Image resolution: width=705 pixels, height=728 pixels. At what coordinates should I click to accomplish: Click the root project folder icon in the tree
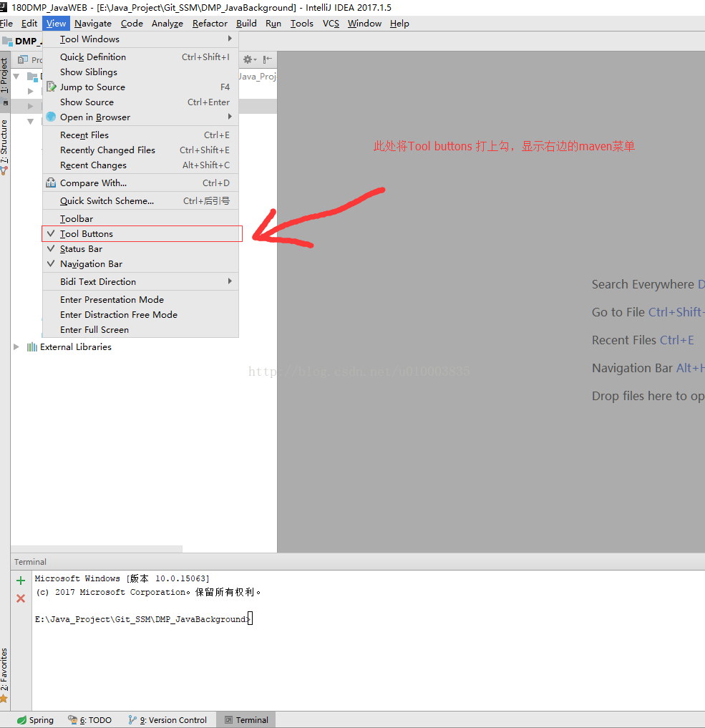(32, 77)
